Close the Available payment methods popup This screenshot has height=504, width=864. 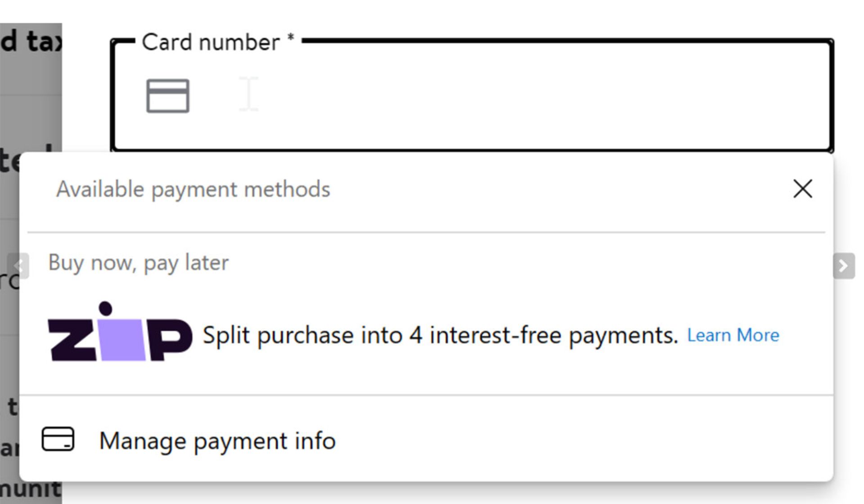coord(802,189)
